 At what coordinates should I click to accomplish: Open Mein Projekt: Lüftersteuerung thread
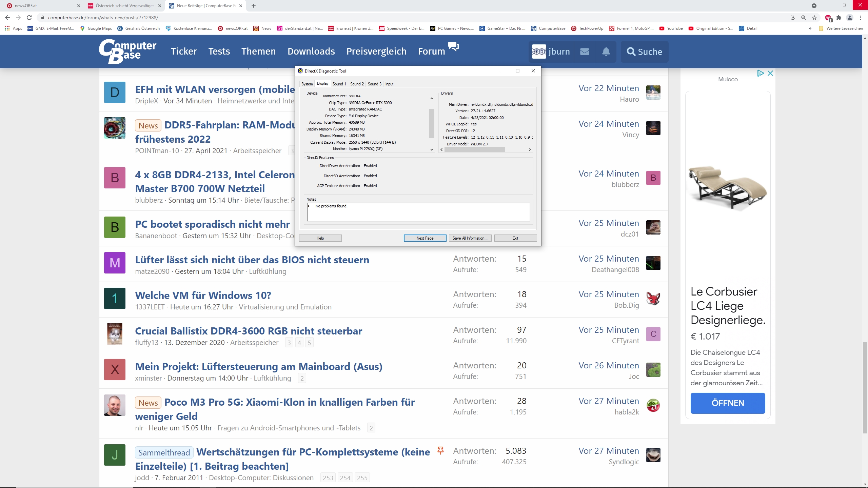coord(259,366)
